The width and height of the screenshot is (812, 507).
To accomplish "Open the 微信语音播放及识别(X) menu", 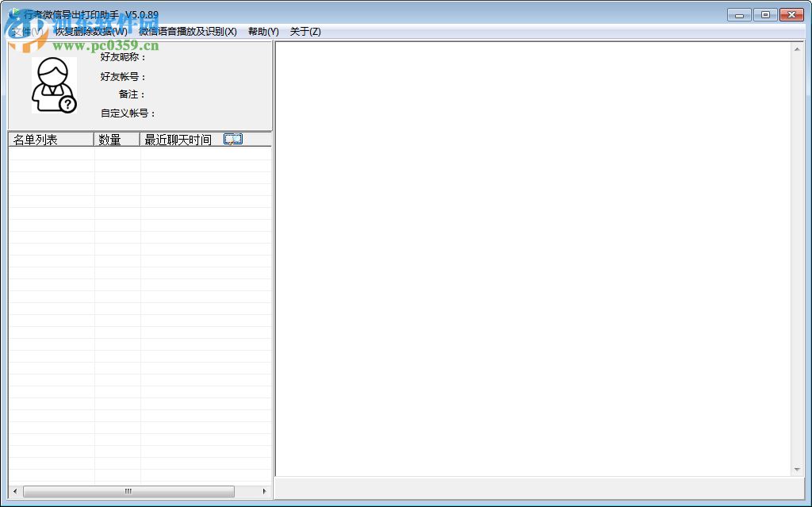I will tap(187, 32).
